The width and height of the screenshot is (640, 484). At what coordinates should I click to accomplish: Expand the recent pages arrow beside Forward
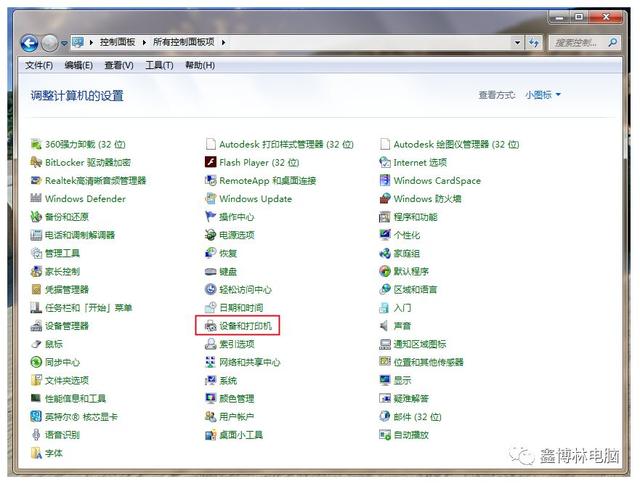[64, 43]
